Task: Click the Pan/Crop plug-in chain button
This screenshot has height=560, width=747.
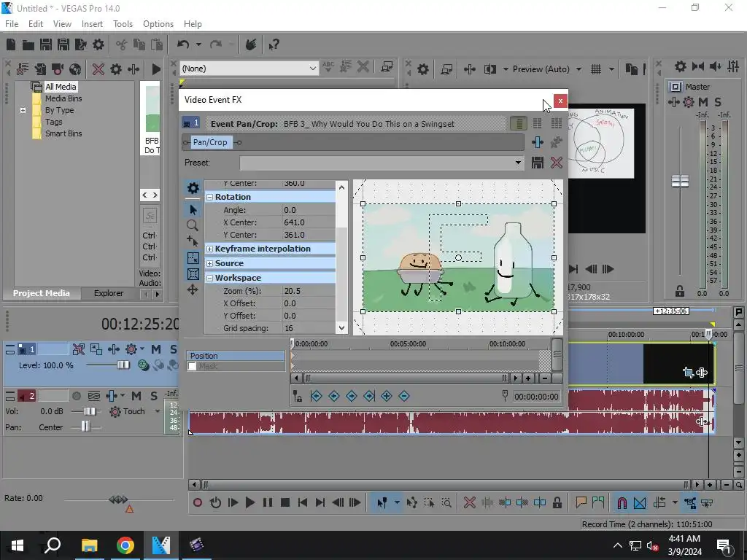Action: pos(210,142)
